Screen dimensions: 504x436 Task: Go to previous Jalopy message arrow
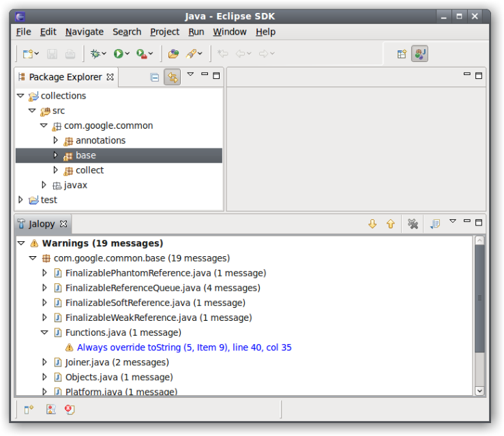(x=391, y=223)
